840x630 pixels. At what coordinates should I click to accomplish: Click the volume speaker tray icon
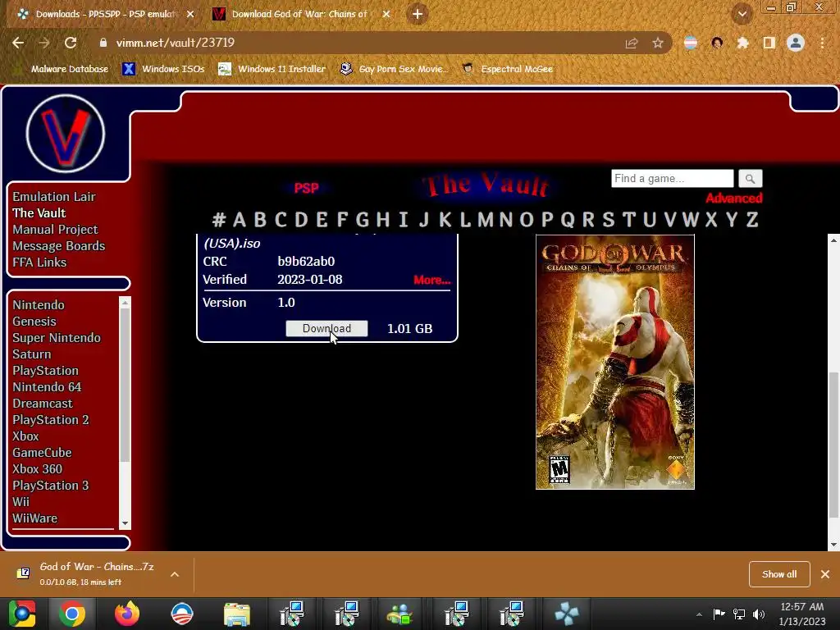point(759,614)
